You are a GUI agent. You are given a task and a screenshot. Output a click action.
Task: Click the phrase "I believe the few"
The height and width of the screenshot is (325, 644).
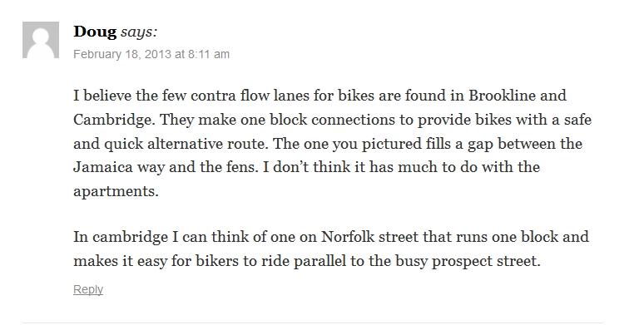tap(130, 96)
